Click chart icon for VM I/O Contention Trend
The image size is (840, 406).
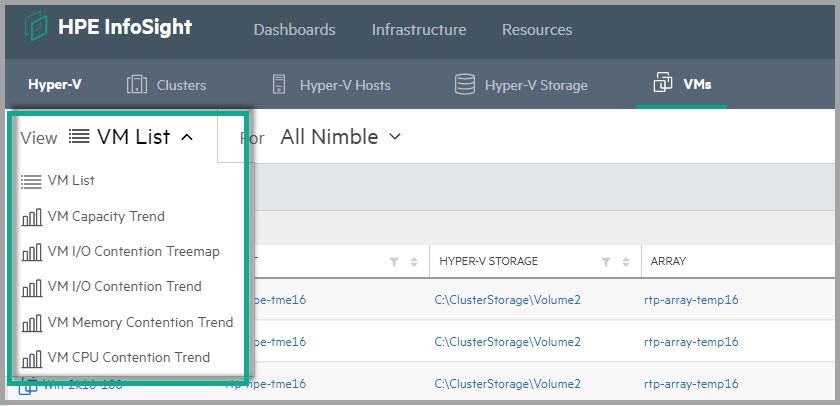32,288
